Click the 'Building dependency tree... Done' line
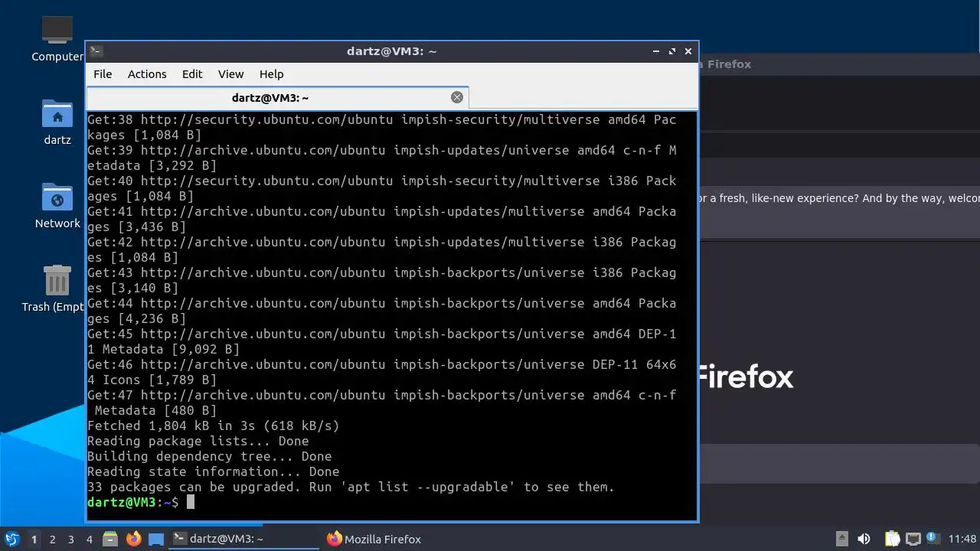 coord(209,456)
